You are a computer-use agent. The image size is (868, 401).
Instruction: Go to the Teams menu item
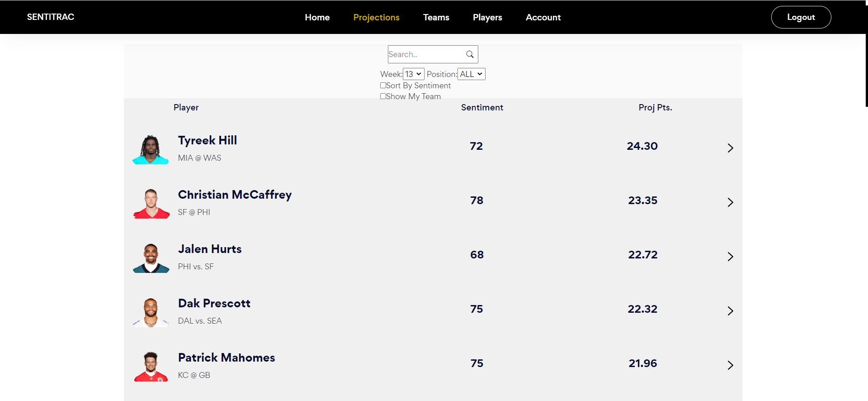pos(436,17)
